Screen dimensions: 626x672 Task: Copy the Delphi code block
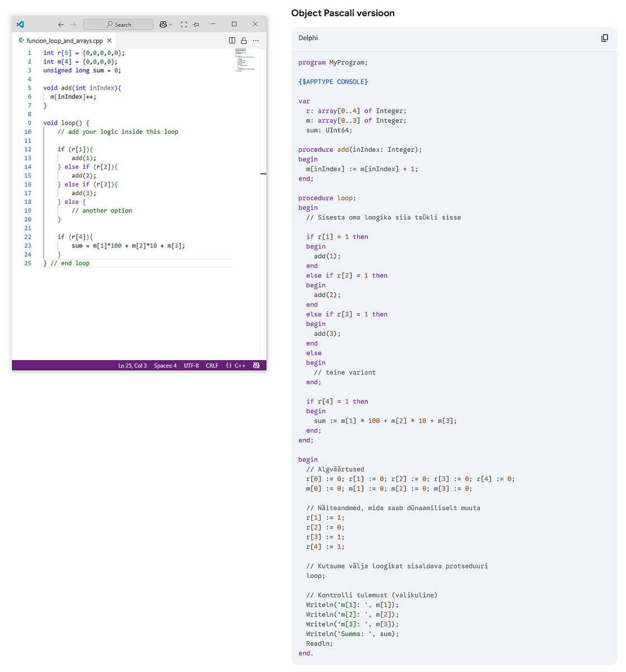coord(605,38)
